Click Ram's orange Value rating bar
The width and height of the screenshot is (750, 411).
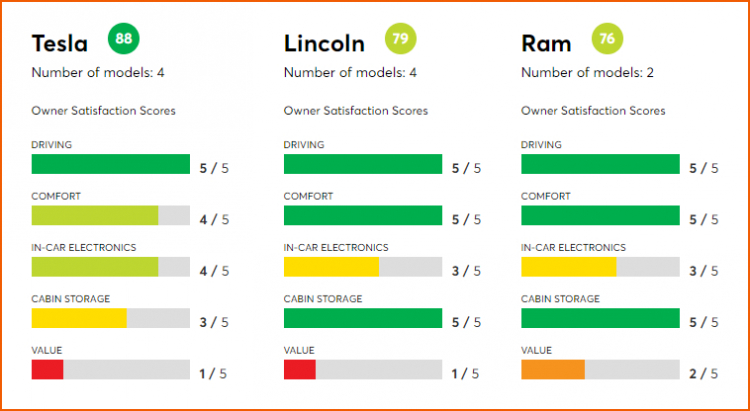point(553,370)
